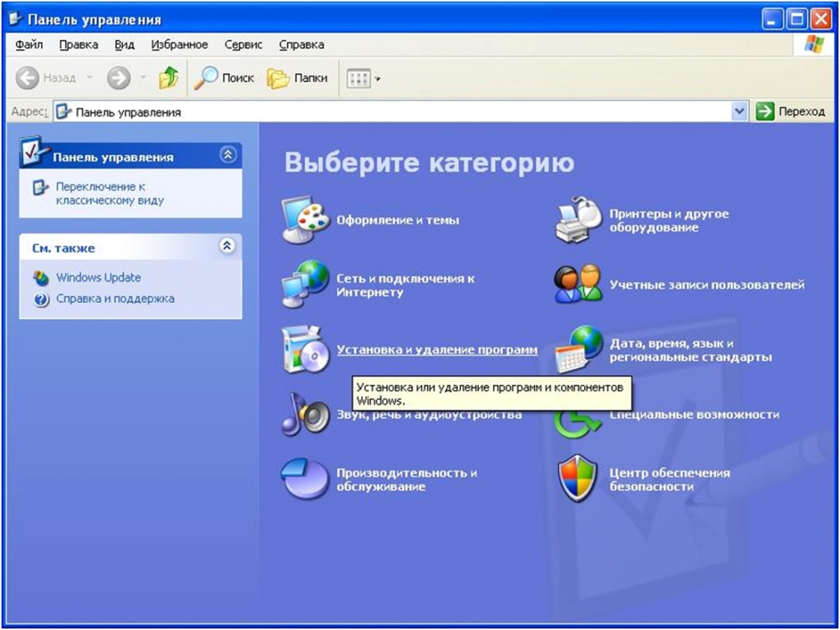Click the User Accounts people icon
Image resolution: width=840 pixels, height=630 pixels.
(579, 285)
